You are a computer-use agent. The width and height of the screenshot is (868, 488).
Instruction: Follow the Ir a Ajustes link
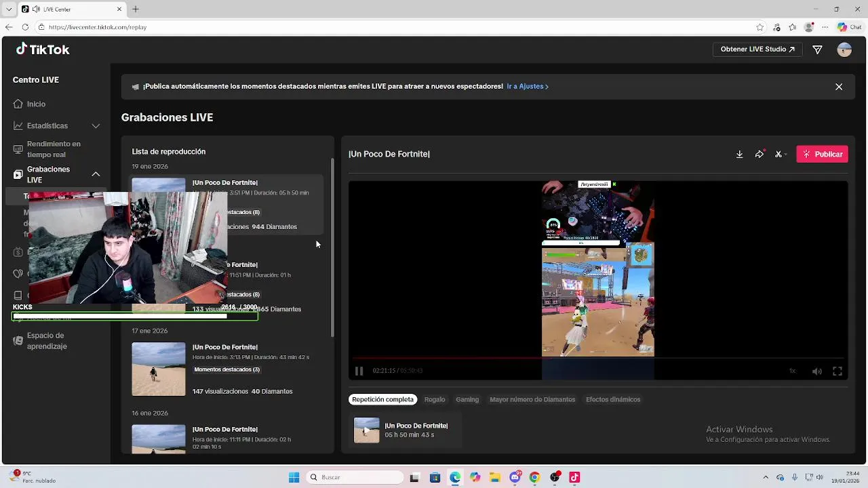tap(528, 87)
